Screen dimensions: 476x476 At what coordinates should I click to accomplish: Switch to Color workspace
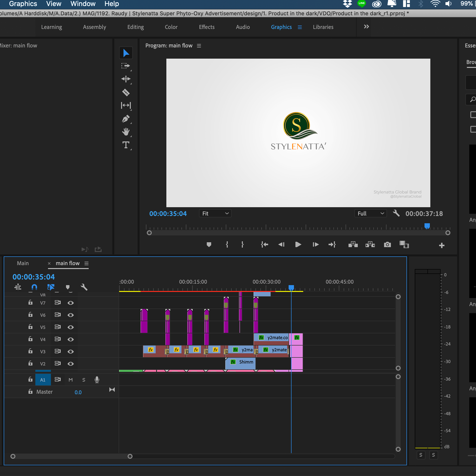tap(171, 27)
